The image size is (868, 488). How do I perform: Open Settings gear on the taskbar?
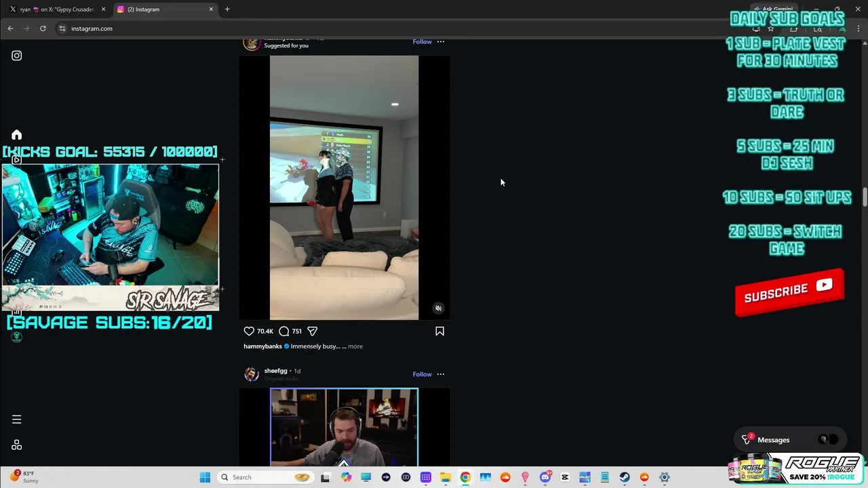coord(665,477)
